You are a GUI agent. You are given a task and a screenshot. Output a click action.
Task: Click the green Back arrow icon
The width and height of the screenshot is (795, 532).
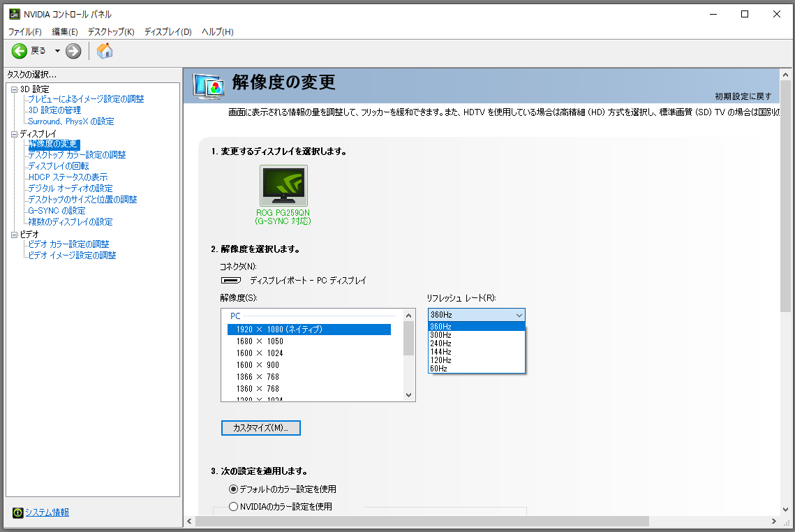pos(20,51)
